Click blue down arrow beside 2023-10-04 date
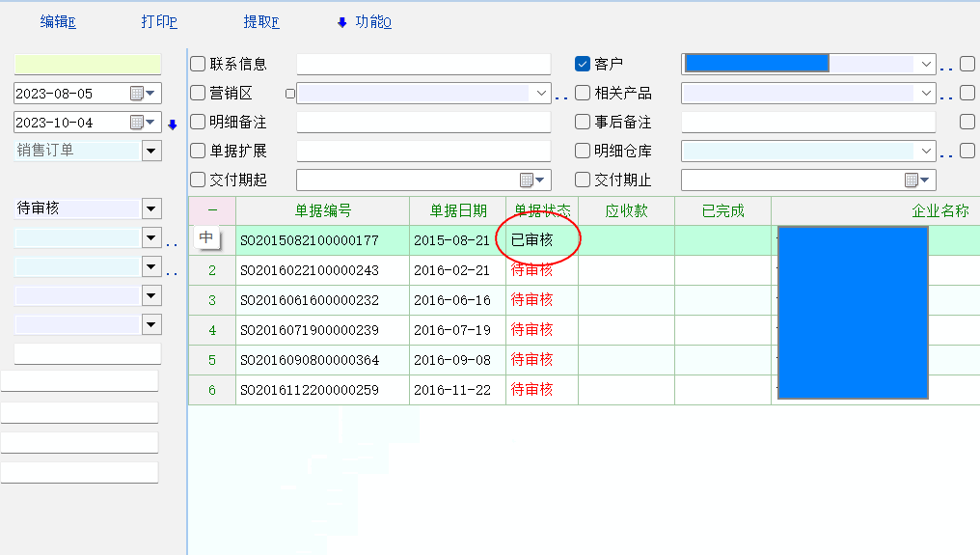Image resolution: width=980 pixels, height=555 pixels. [173, 124]
